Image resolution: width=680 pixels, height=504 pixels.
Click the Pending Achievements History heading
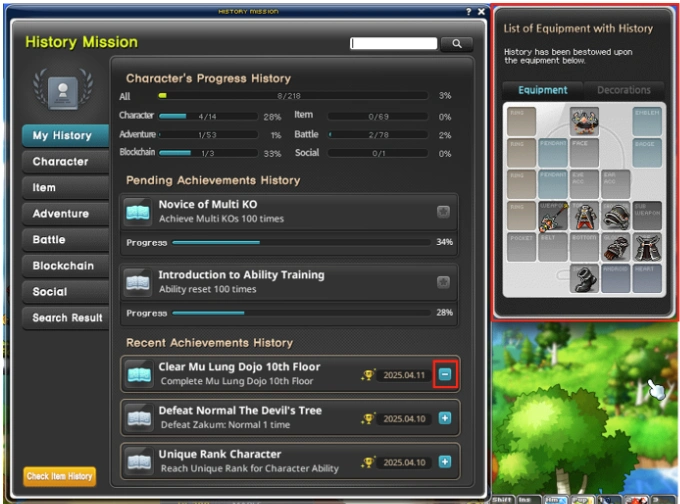pyautogui.click(x=213, y=180)
